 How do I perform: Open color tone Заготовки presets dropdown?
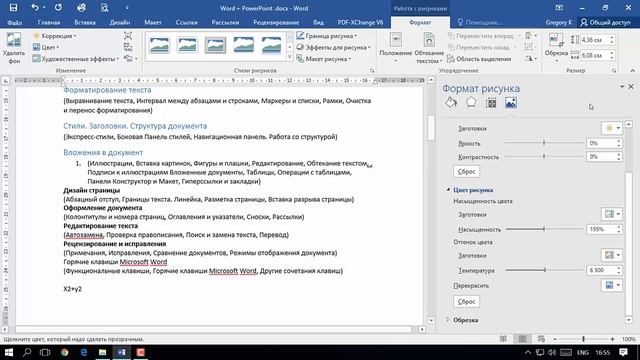click(x=611, y=255)
